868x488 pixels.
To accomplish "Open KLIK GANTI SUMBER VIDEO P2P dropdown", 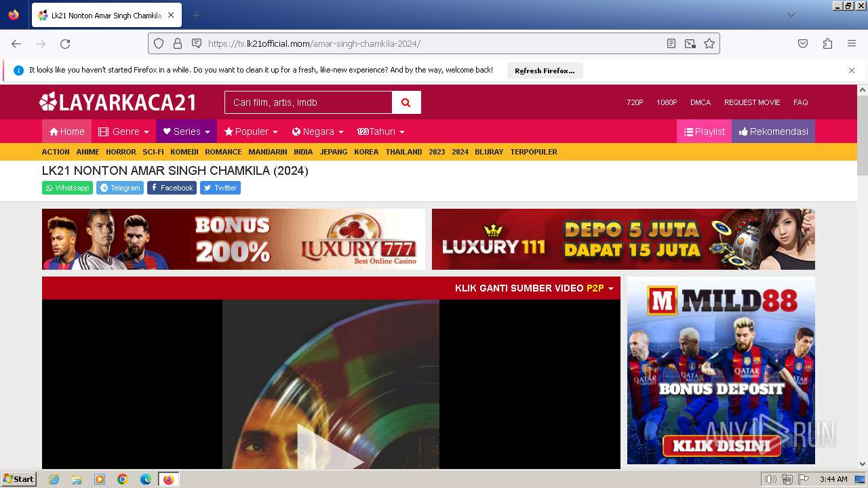I will tap(534, 288).
